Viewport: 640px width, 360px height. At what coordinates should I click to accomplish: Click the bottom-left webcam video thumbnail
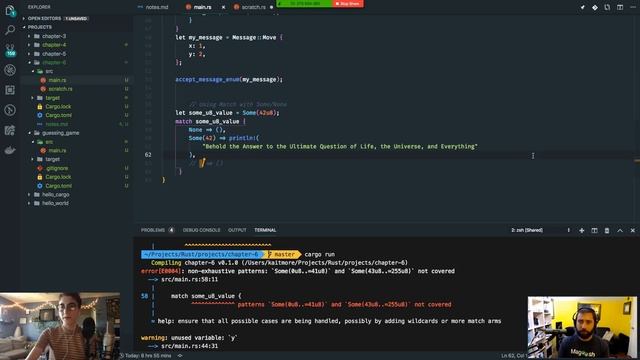point(60,326)
